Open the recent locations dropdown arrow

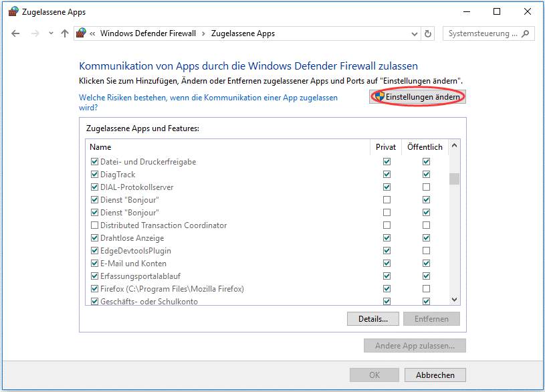pyautogui.click(x=51, y=33)
